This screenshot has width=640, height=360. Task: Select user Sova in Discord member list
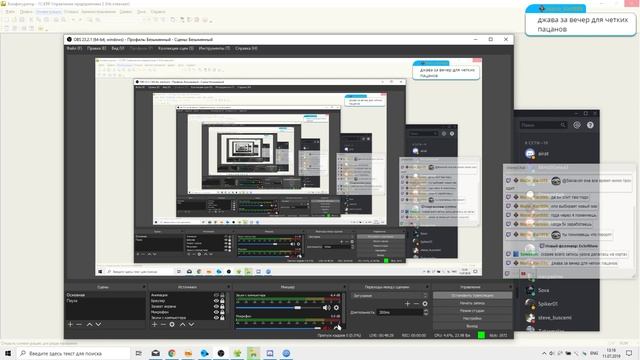(x=543, y=290)
